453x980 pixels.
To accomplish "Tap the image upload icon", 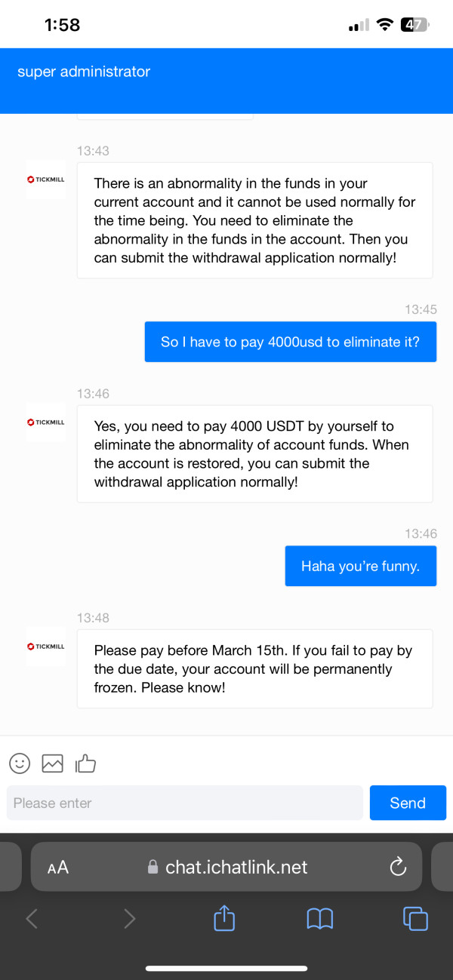I will (x=52, y=763).
